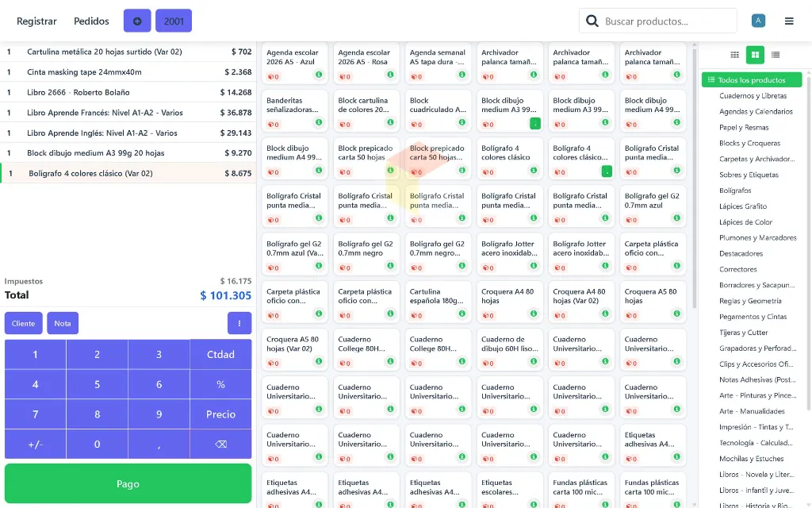
Task: Toggle the +/- sign key
Action: click(35, 444)
